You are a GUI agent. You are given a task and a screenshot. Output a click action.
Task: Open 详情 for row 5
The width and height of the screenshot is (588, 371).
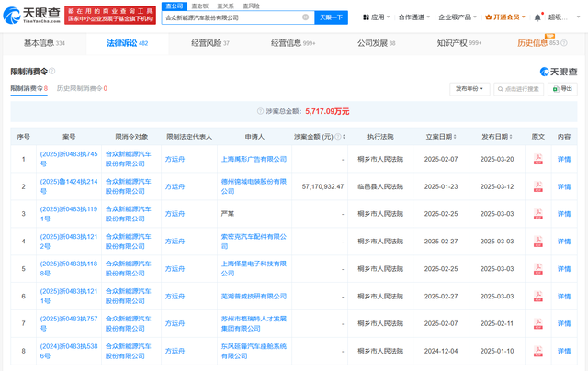pyautogui.click(x=563, y=269)
